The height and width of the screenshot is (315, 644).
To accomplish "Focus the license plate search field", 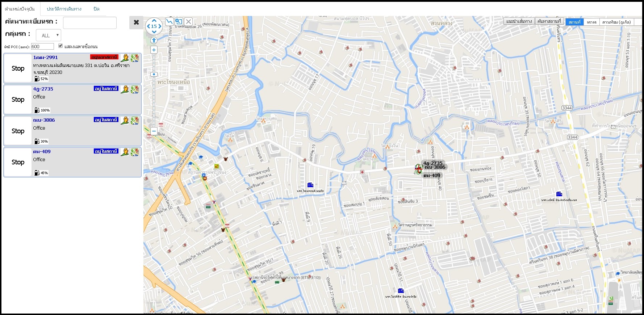I will (x=90, y=22).
